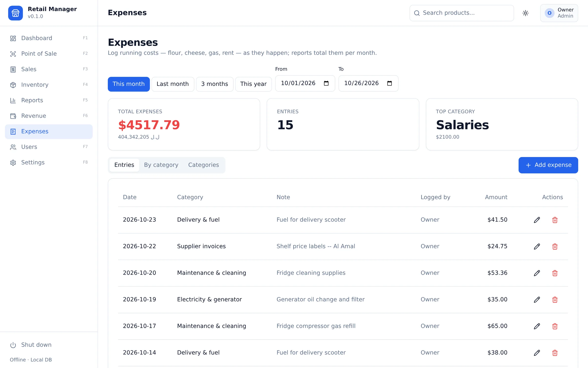
Task: Edit the Shelf price labels entry
Action: pos(537,246)
